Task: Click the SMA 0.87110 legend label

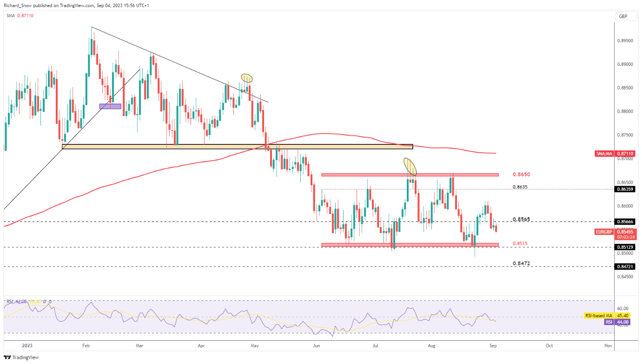Action: click(20, 15)
